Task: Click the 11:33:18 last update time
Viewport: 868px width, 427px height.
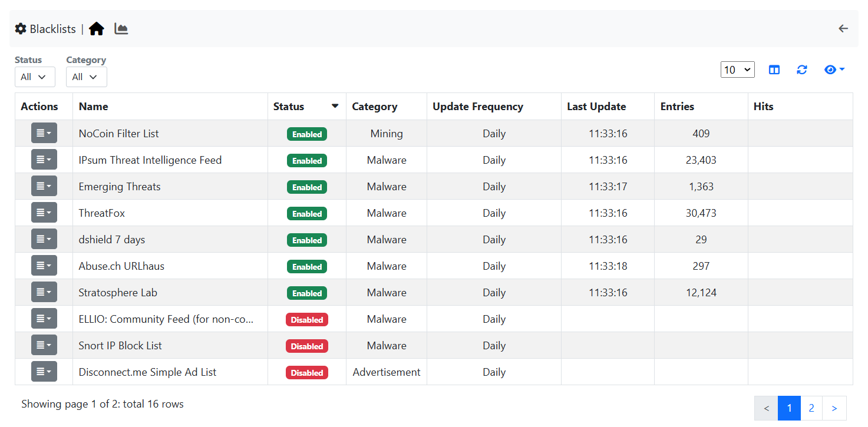Action: (608, 266)
